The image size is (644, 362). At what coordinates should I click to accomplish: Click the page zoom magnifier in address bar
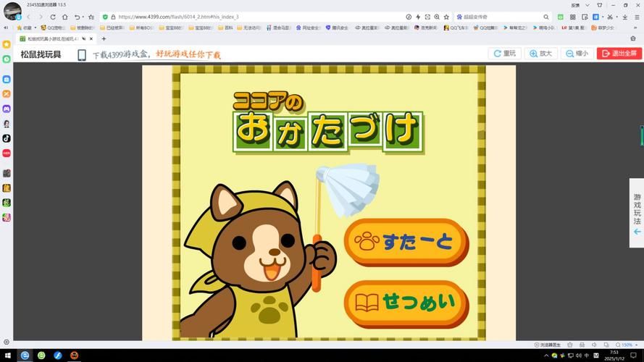pyautogui.click(x=437, y=17)
